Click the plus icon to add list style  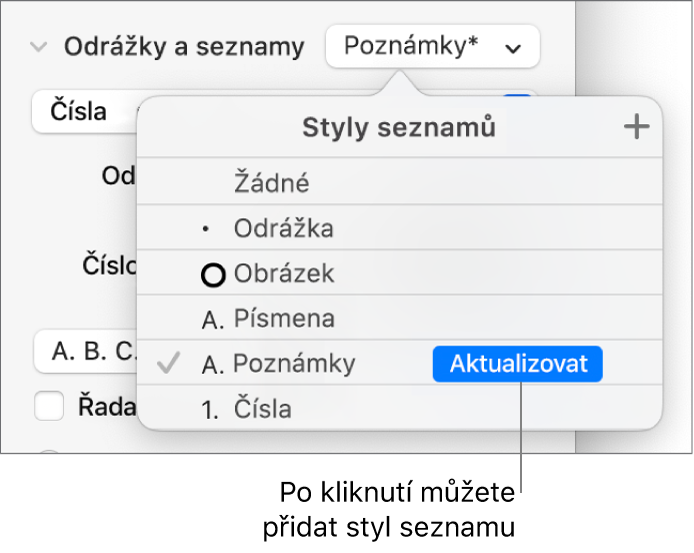[x=636, y=127]
